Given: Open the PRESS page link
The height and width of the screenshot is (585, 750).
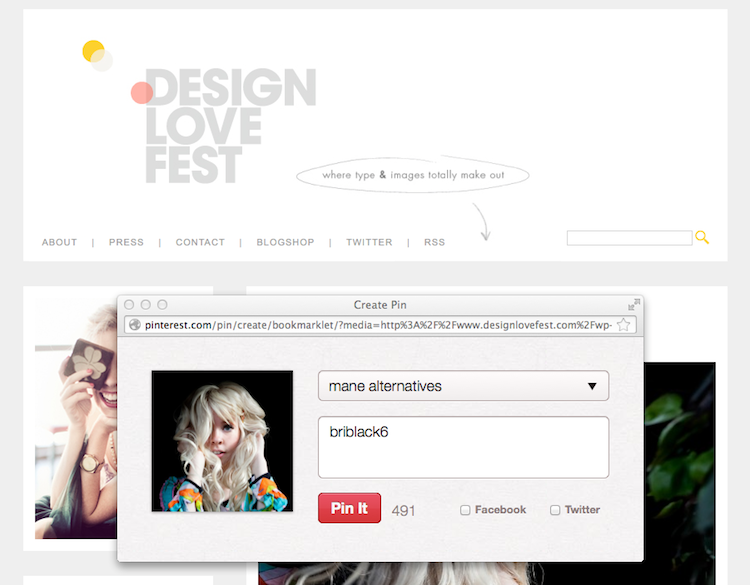Looking at the screenshot, I should point(126,242).
